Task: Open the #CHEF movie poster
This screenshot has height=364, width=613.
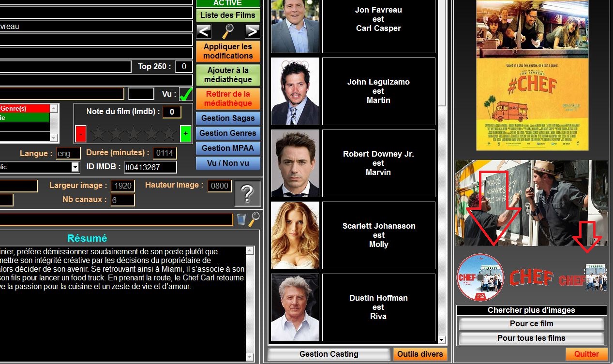Action: 532,75
